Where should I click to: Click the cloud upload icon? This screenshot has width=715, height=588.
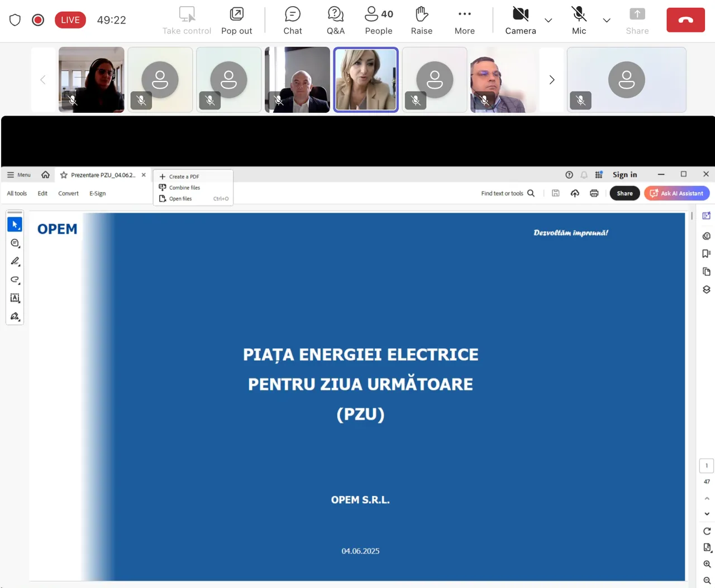click(575, 193)
